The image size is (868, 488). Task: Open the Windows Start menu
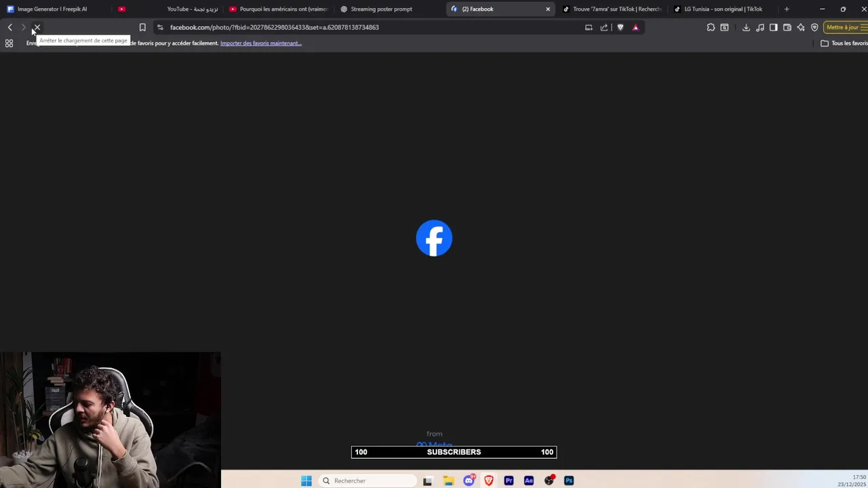(307, 481)
